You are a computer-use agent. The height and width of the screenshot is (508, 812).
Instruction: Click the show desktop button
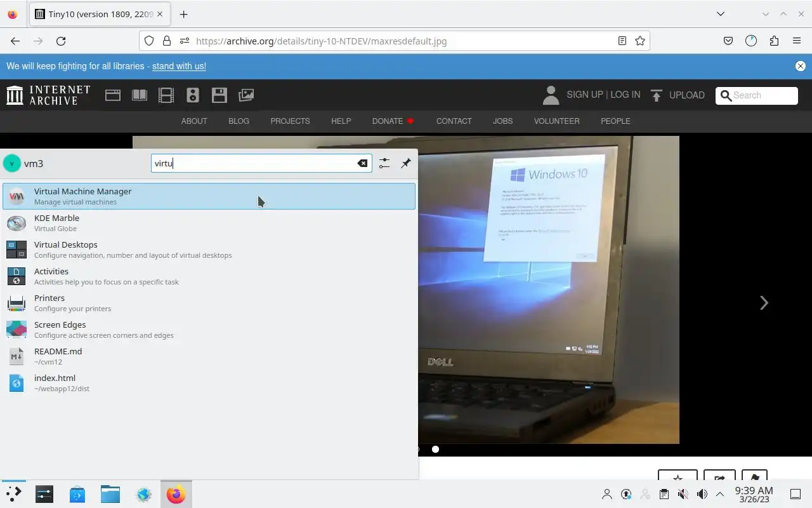(x=796, y=494)
